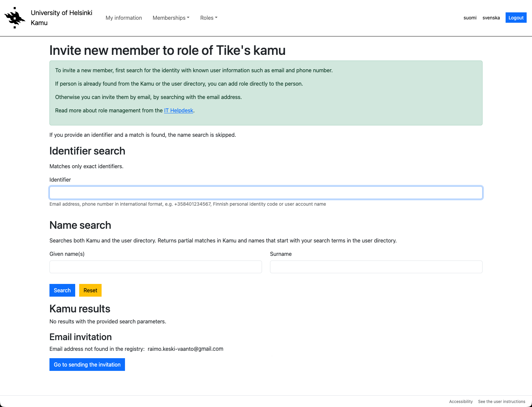Switch language to svenska
Screen dimensions: 532x407
coord(491,18)
